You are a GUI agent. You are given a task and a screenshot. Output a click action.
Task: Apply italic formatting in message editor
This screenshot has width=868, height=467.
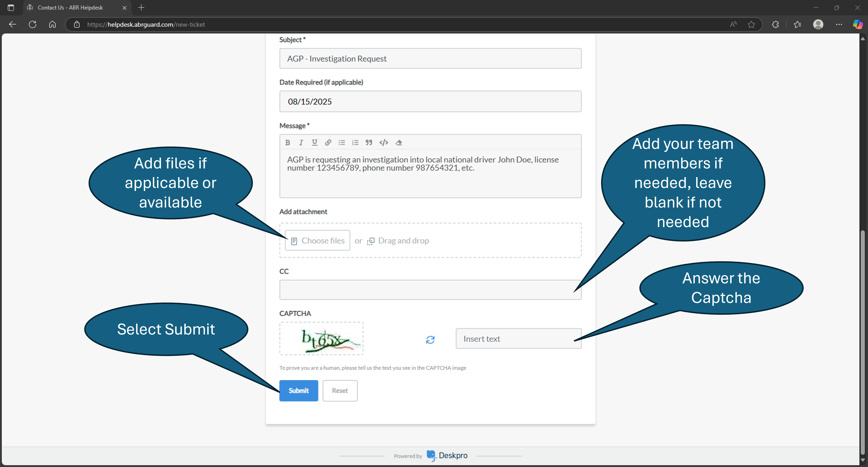coord(301,143)
